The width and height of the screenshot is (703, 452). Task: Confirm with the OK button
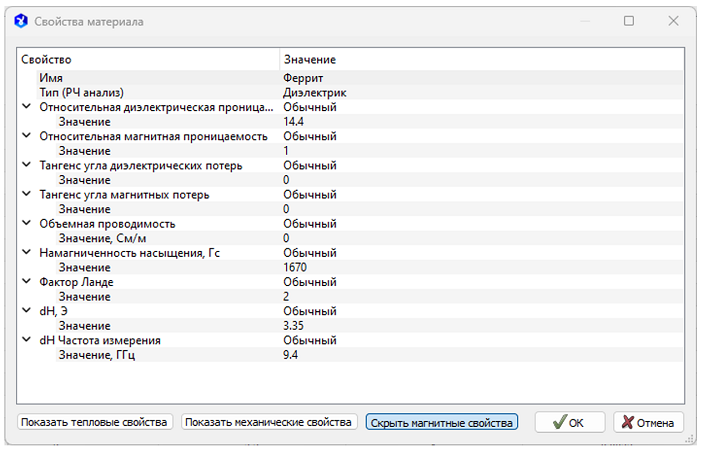567,422
